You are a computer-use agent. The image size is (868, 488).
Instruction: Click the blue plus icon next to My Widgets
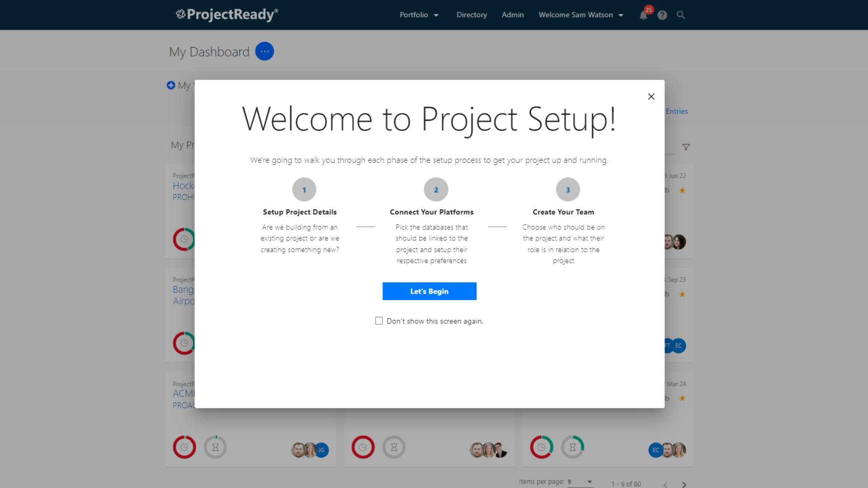(x=171, y=85)
